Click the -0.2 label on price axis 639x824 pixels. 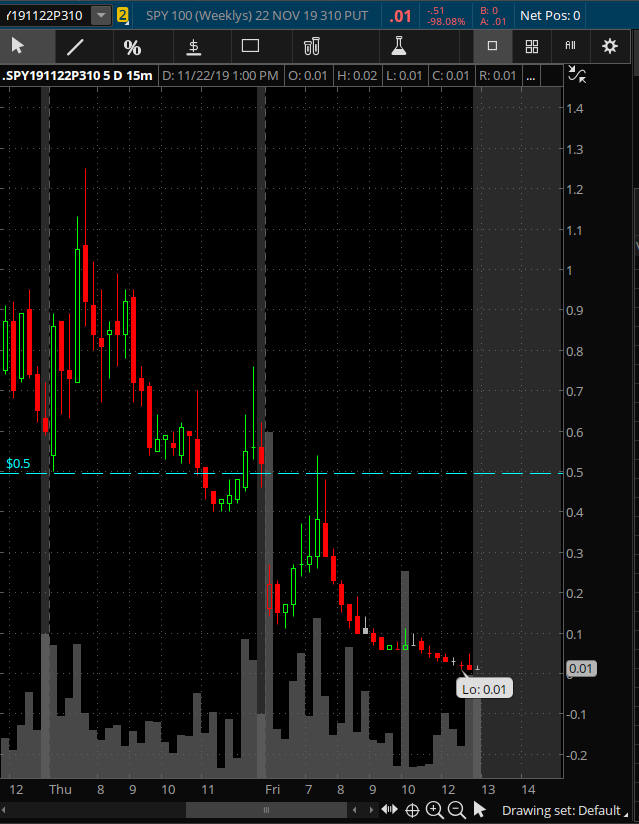576,755
